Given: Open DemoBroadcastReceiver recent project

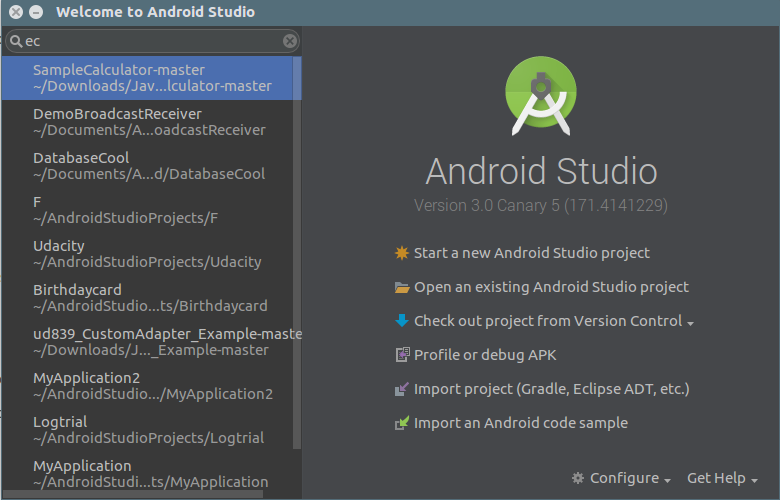Looking at the screenshot, I should pos(148,122).
